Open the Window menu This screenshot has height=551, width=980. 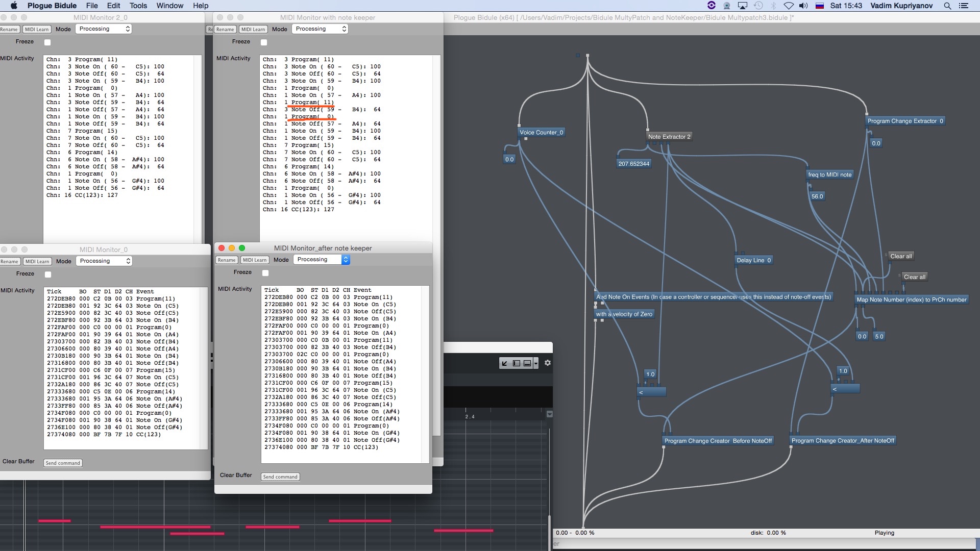169,6
